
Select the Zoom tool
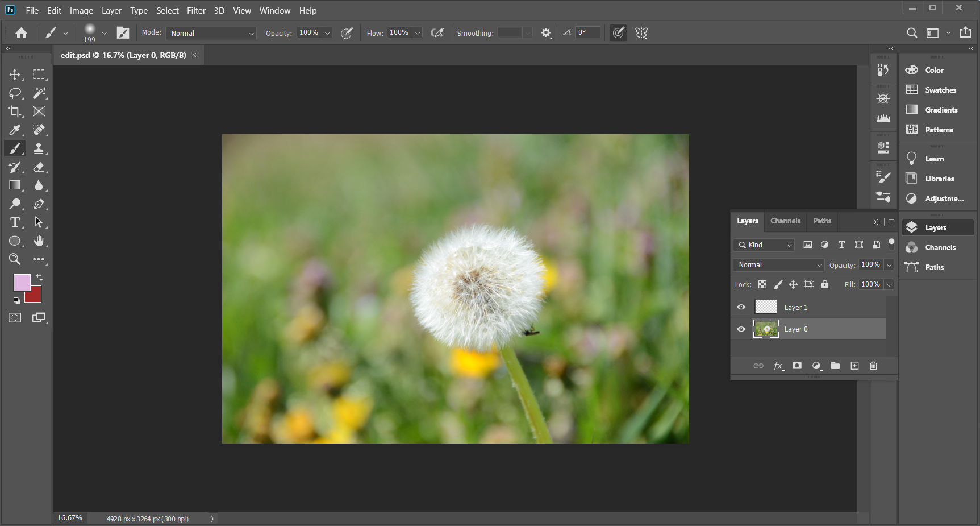pos(15,259)
